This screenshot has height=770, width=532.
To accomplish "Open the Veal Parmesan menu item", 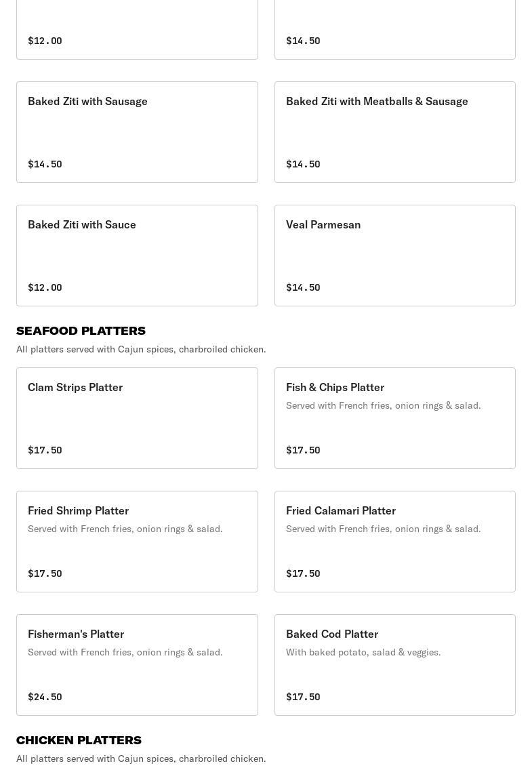I will [x=323, y=225].
